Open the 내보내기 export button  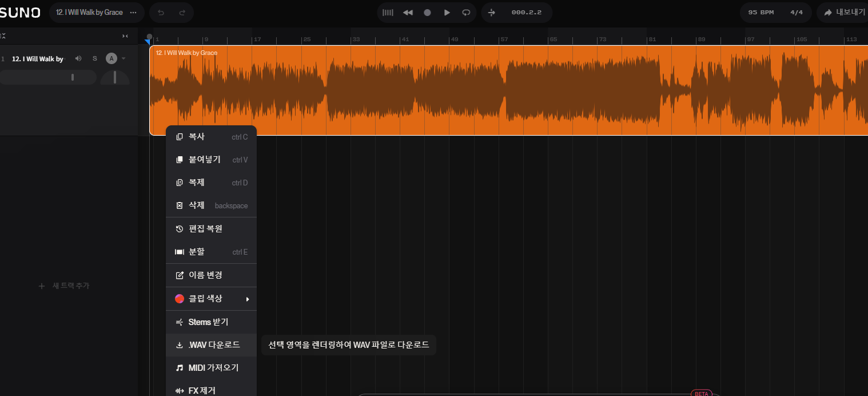[x=844, y=12]
